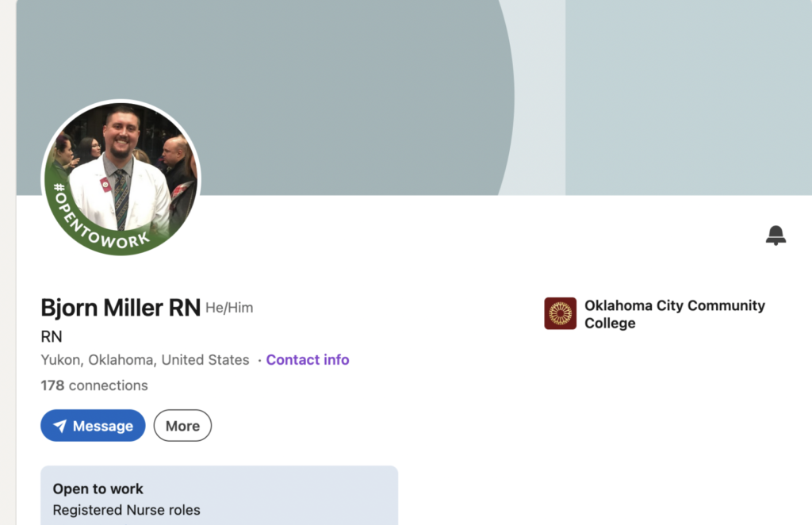Select the Registered Nurse roles text

(x=126, y=510)
